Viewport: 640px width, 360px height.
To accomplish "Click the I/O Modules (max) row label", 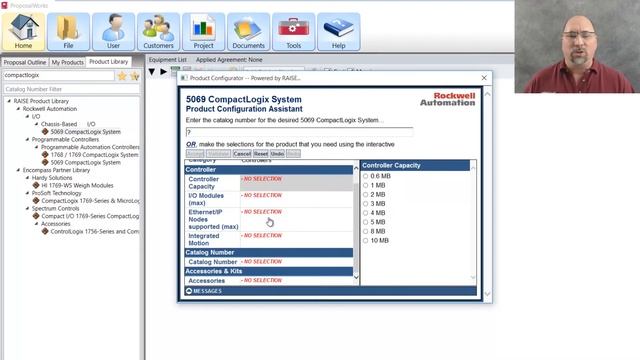I will [206, 199].
